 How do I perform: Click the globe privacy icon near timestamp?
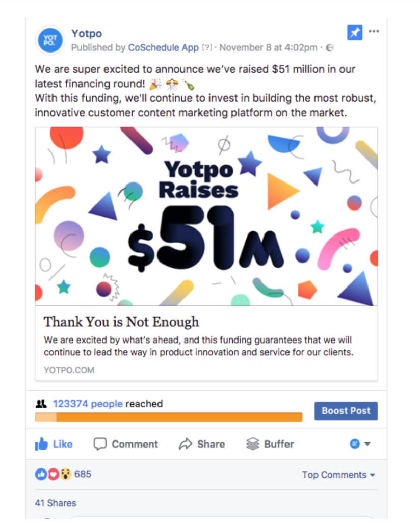(x=330, y=48)
